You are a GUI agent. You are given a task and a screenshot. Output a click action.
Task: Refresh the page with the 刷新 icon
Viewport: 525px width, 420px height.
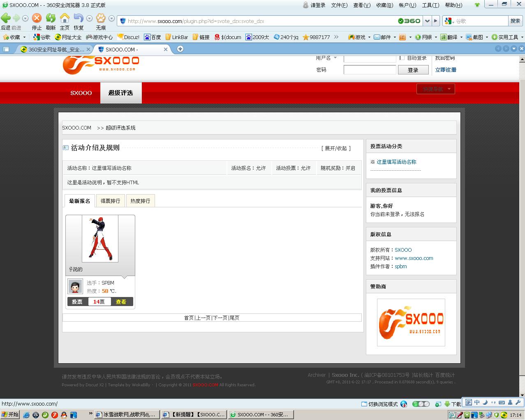[x=51, y=18]
